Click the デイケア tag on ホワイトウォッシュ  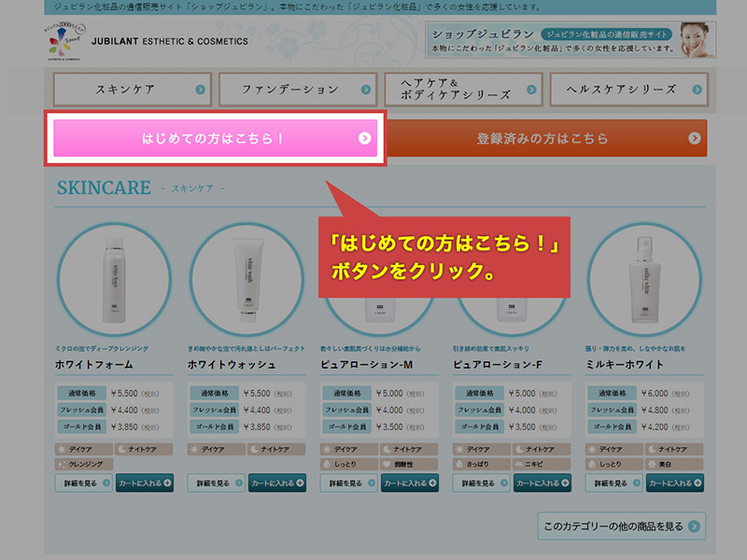coord(217,449)
